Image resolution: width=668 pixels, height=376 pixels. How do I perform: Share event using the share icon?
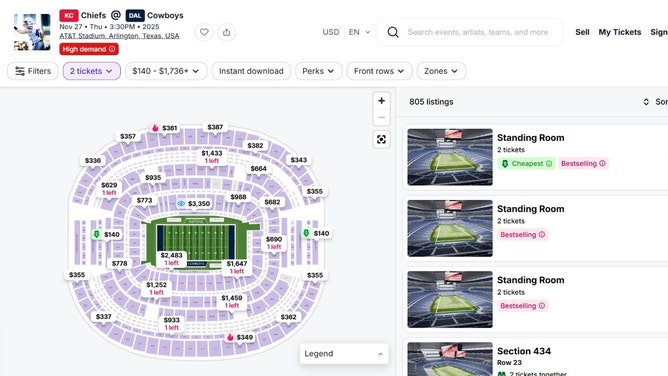coord(227,32)
